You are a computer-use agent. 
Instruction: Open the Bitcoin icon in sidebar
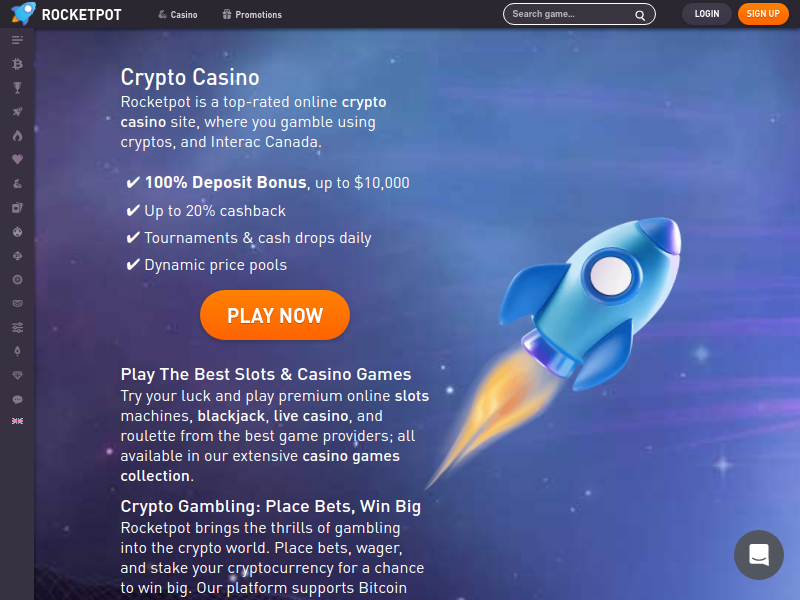click(x=17, y=64)
